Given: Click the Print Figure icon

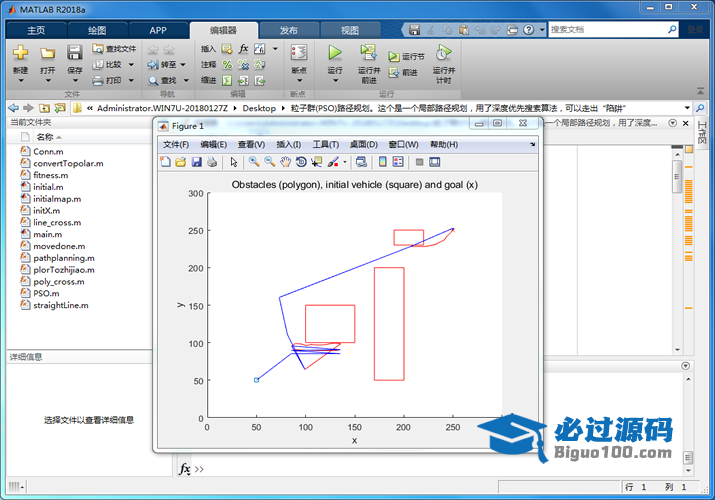Looking at the screenshot, I should 212,162.
